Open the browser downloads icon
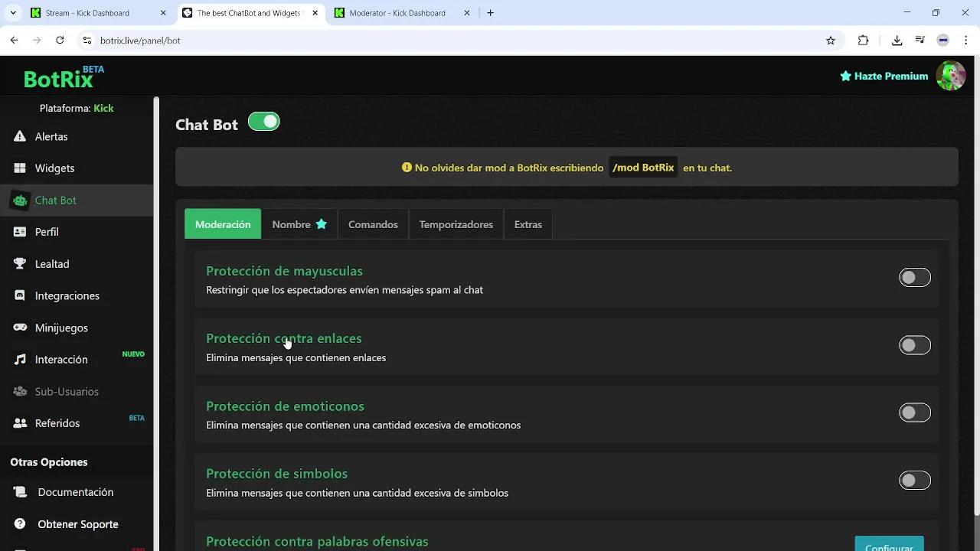 897,41
